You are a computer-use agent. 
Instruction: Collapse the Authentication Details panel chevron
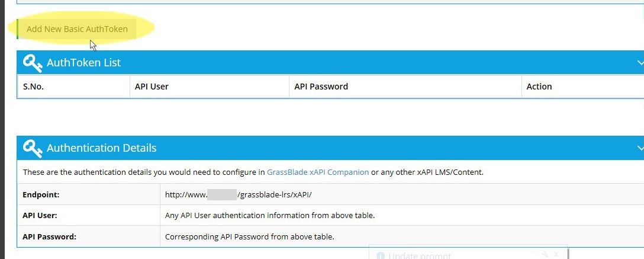click(640, 148)
